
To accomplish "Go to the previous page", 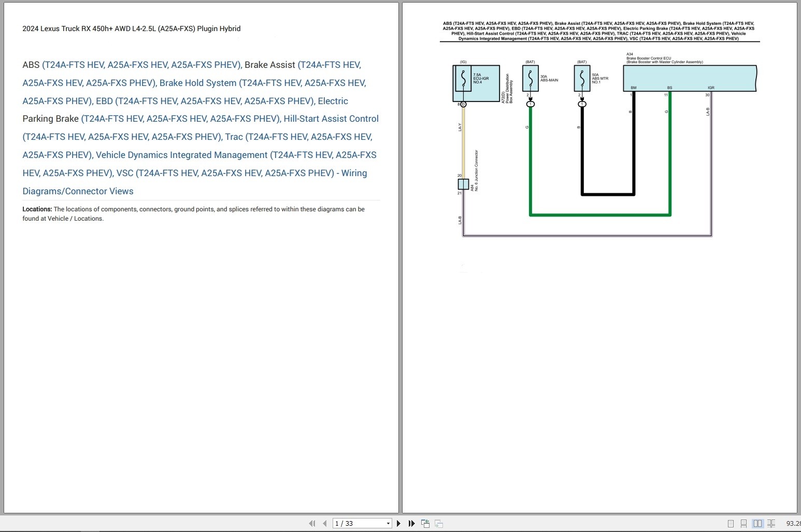I will pos(325,524).
